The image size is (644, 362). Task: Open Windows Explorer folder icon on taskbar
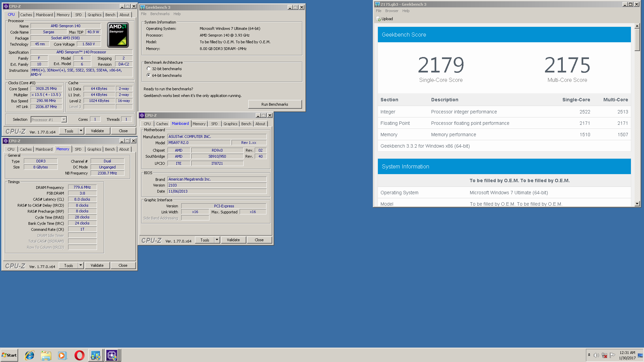tap(46, 355)
